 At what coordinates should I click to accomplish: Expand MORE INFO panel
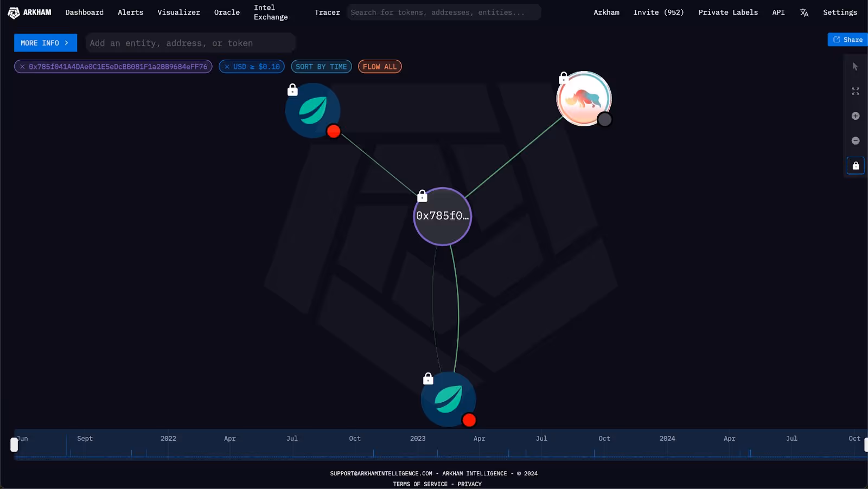(x=45, y=42)
